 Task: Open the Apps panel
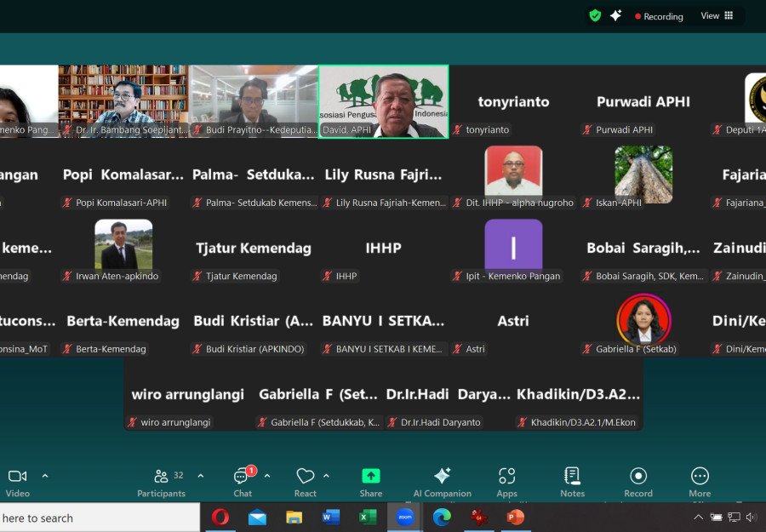[x=506, y=483]
